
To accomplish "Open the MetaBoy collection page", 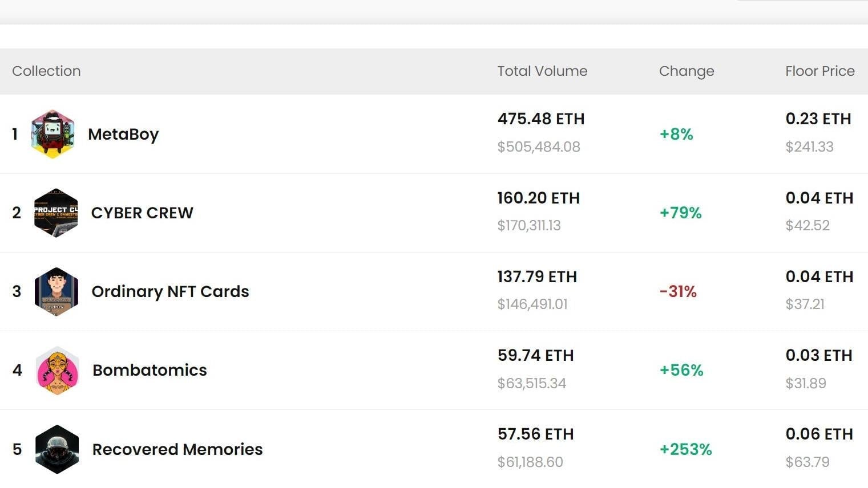I will [x=124, y=134].
